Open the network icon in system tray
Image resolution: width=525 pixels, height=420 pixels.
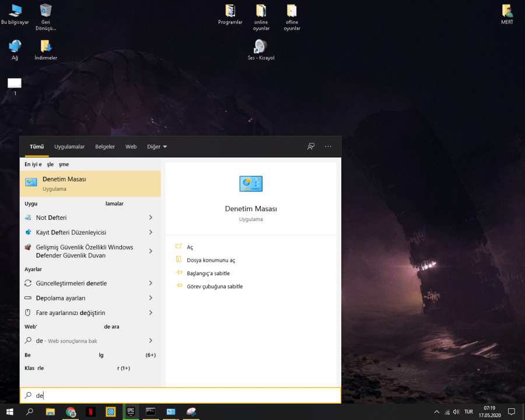click(447, 412)
